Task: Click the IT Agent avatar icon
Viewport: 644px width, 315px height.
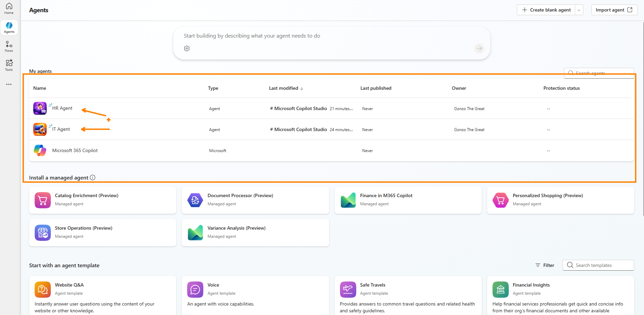Action: point(40,129)
